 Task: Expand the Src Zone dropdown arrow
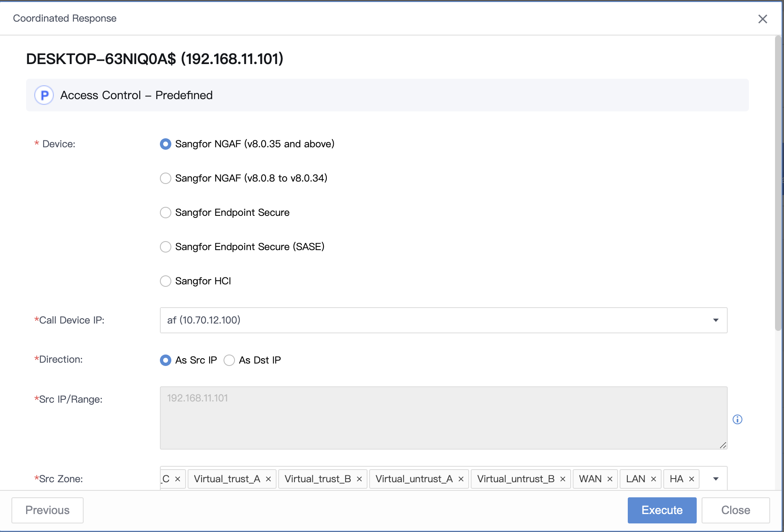pyautogui.click(x=715, y=479)
